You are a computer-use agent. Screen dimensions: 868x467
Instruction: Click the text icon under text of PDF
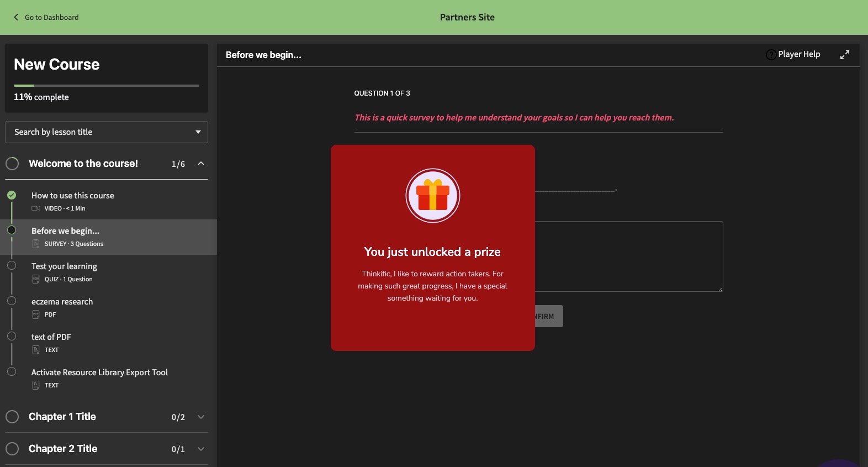[36, 350]
